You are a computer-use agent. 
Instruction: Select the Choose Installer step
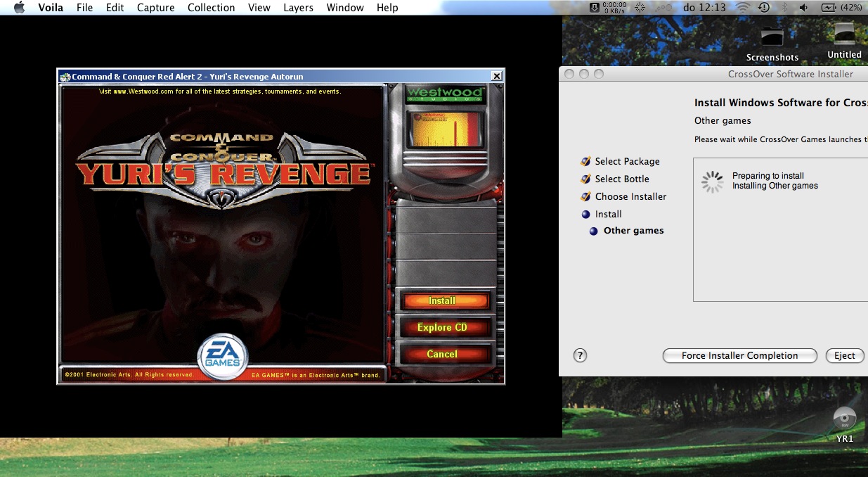pos(630,197)
